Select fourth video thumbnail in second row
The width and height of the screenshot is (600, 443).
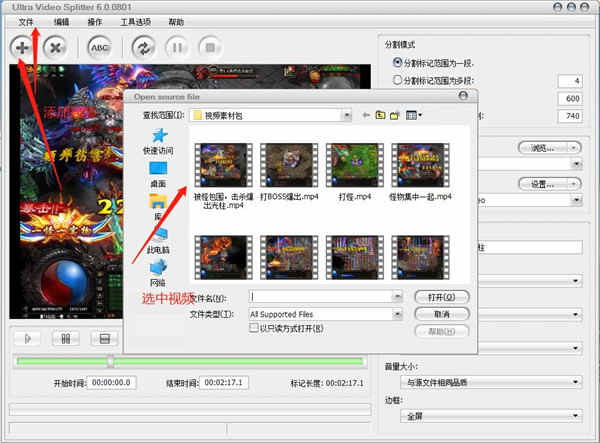[x=420, y=257]
